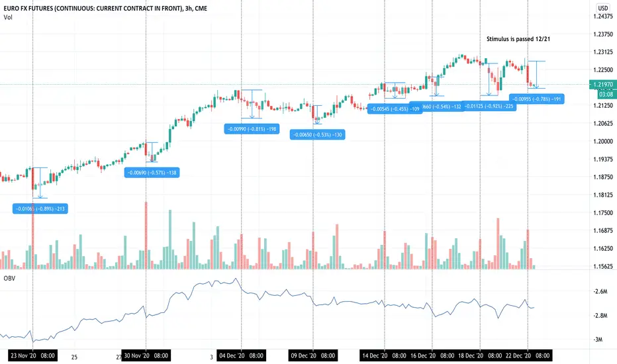Click the -0.00545 (-0.45%) -109 measurement label
The image size is (617, 364).
pyautogui.click(x=395, y=109)
